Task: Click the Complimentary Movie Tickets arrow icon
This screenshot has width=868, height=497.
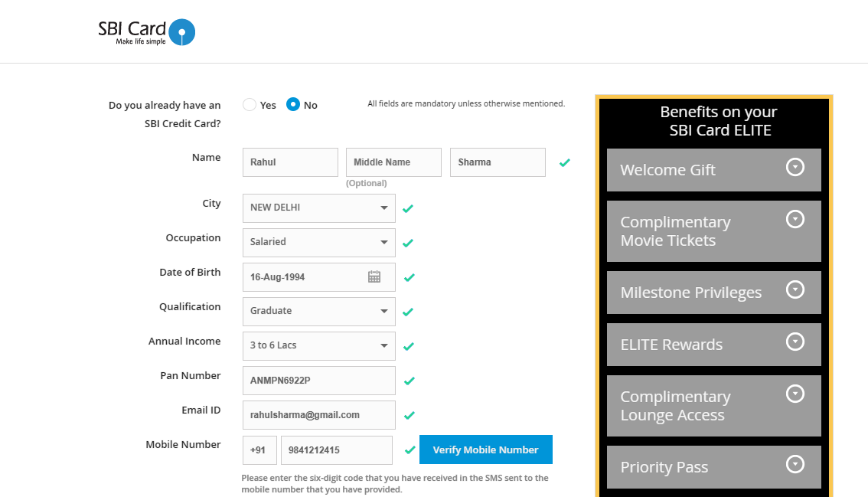Action: [795, 219]
